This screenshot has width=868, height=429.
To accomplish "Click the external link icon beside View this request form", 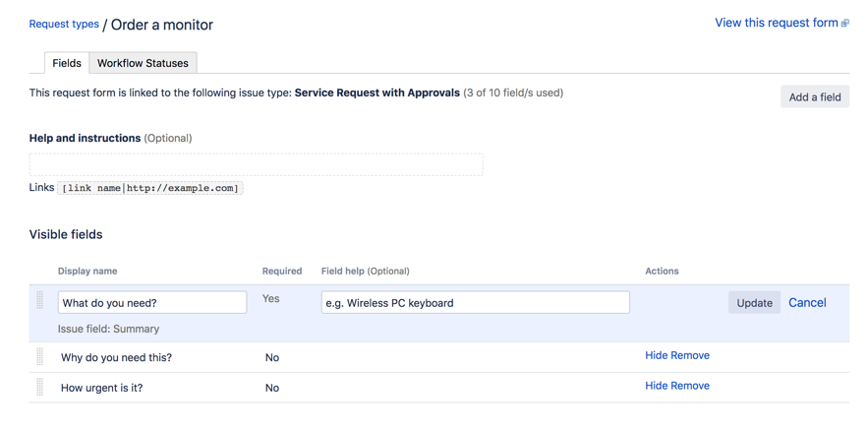I will pyautogui.click(x=845, y=24).
